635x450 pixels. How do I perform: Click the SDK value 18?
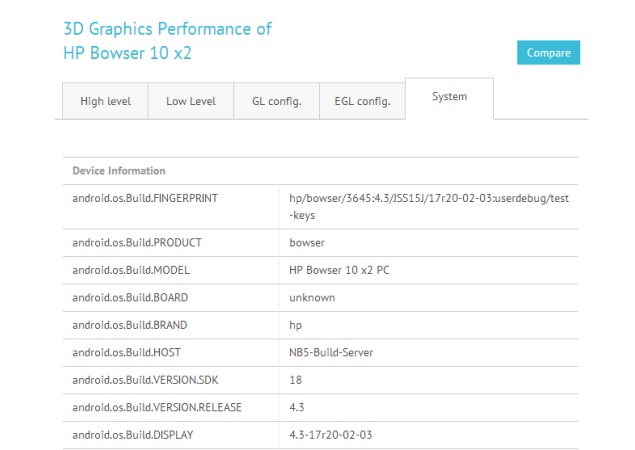tap(296, 380)
